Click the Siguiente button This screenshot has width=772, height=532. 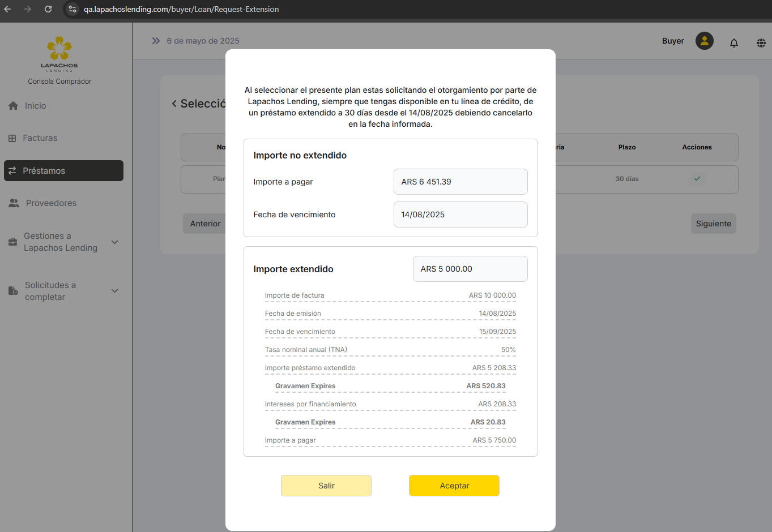pyautogui.click(x=713, y=224)
